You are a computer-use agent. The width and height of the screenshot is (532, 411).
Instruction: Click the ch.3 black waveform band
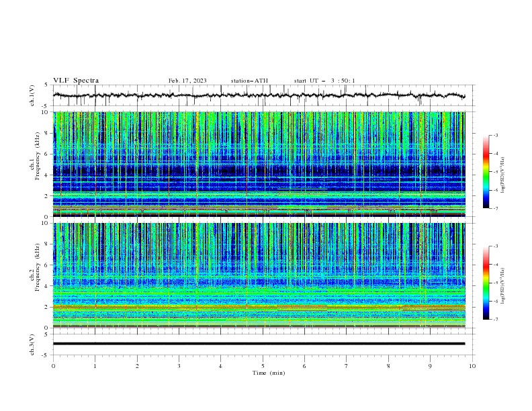pyautogui.click(x=259, y=344)
